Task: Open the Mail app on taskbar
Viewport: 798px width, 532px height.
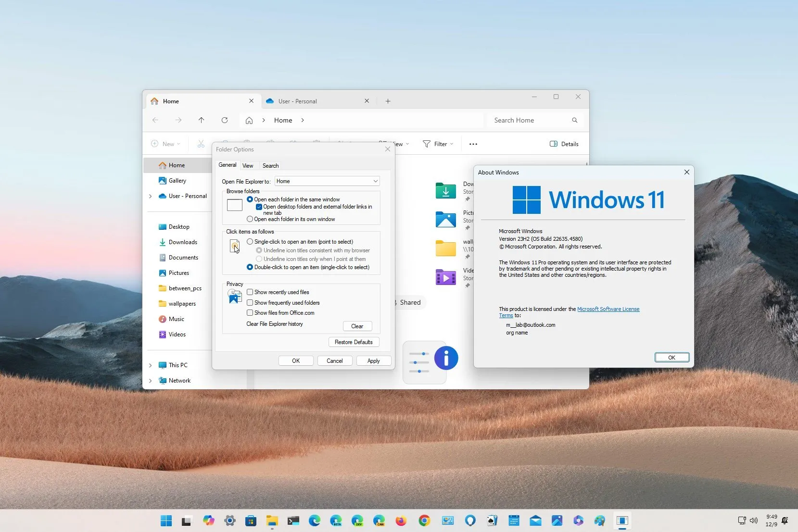Action: coord(535,520)
